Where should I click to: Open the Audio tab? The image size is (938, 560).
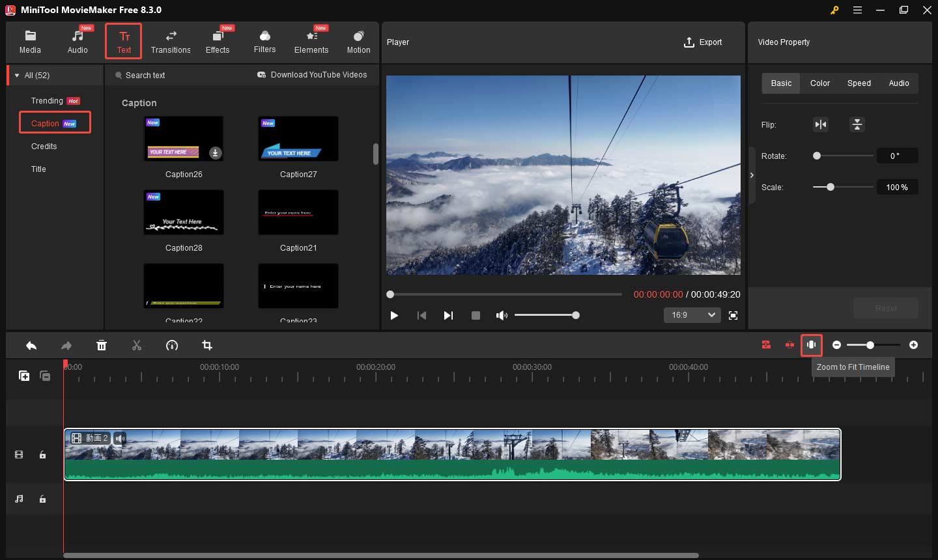coord(78,42)
